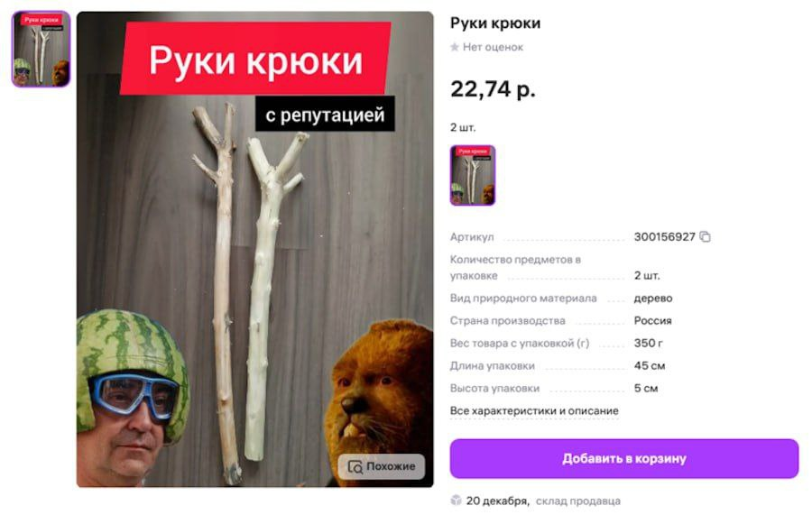Image resolution: width=812 pixels, height=524 pixels.
Task: Click the article number 300156927
Action: [x=664, y=236]
